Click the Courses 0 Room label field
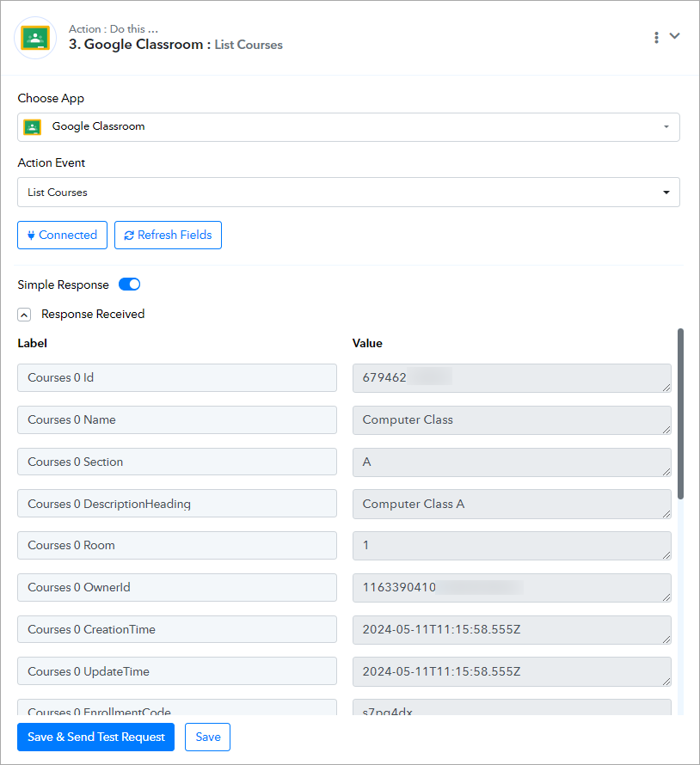700x765 pixels. click(x=177, y=546)
